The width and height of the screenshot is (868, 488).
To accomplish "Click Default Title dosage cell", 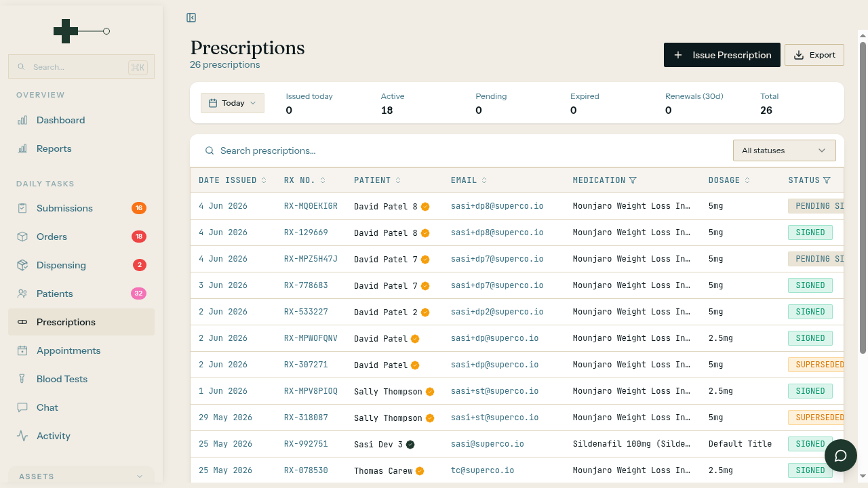I will click(740, 444).
